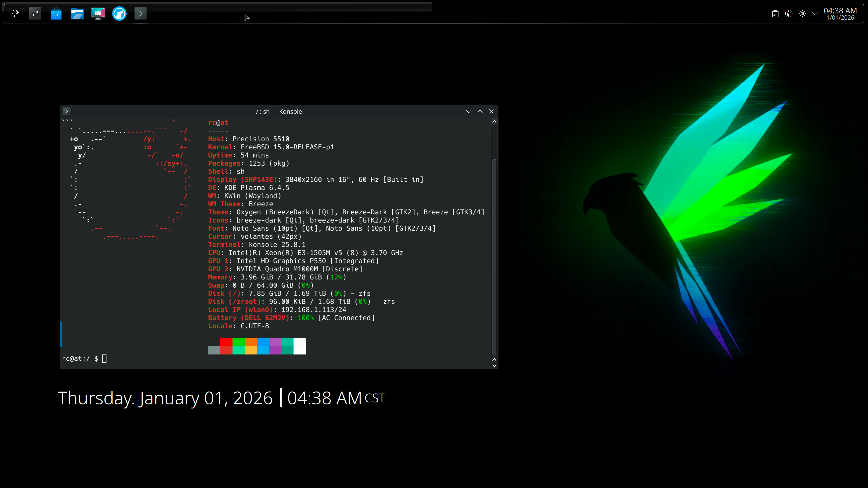The width and height of the screenshot is (868, 488).
Task: Open the clipboard tray icon
Action: pyautogui.click(x=775, y=14)
